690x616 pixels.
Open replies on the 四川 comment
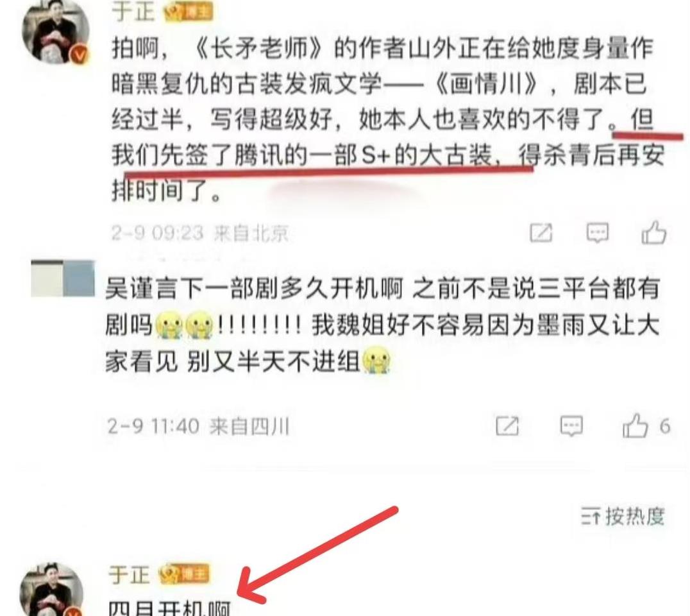[571, 426]
